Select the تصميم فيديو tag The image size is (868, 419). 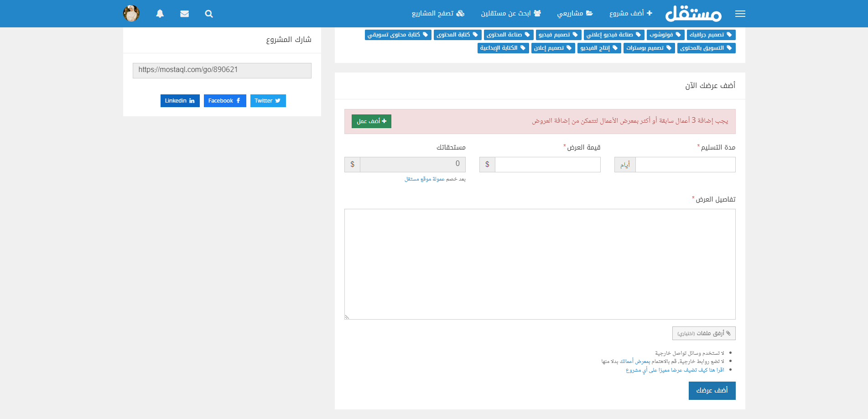[x=559, y=35]
